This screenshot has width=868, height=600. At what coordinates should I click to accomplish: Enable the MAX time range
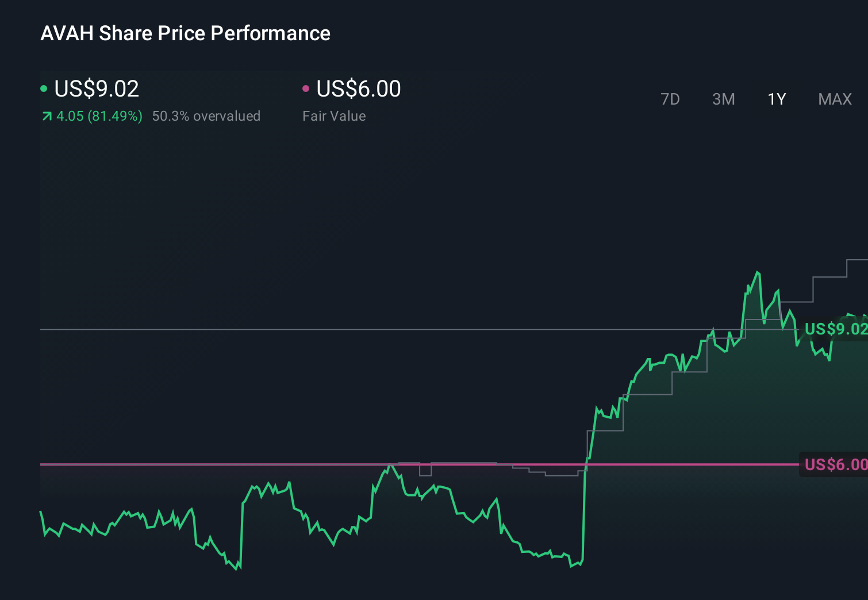pyautogui.click(x=834, y=99)
